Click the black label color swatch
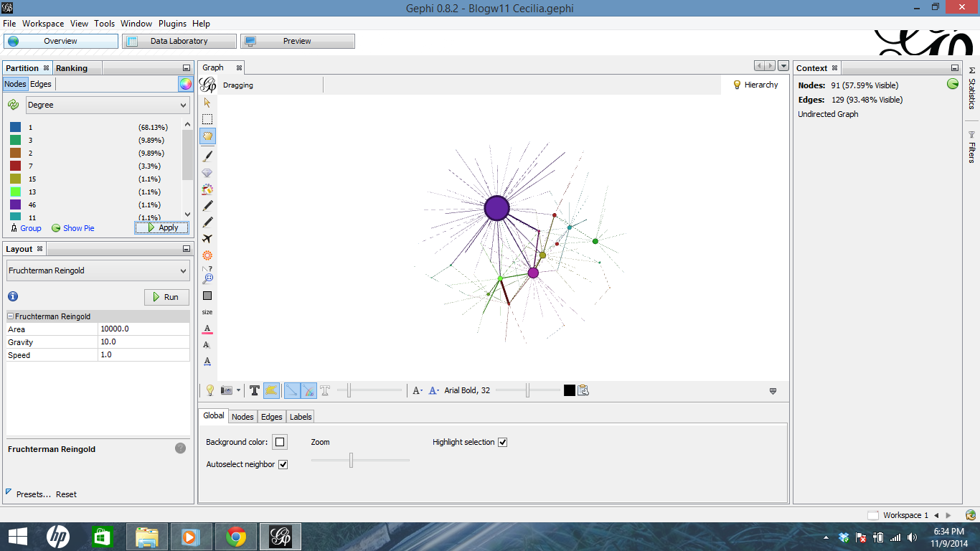980x551 pixels. click(570, 390)
